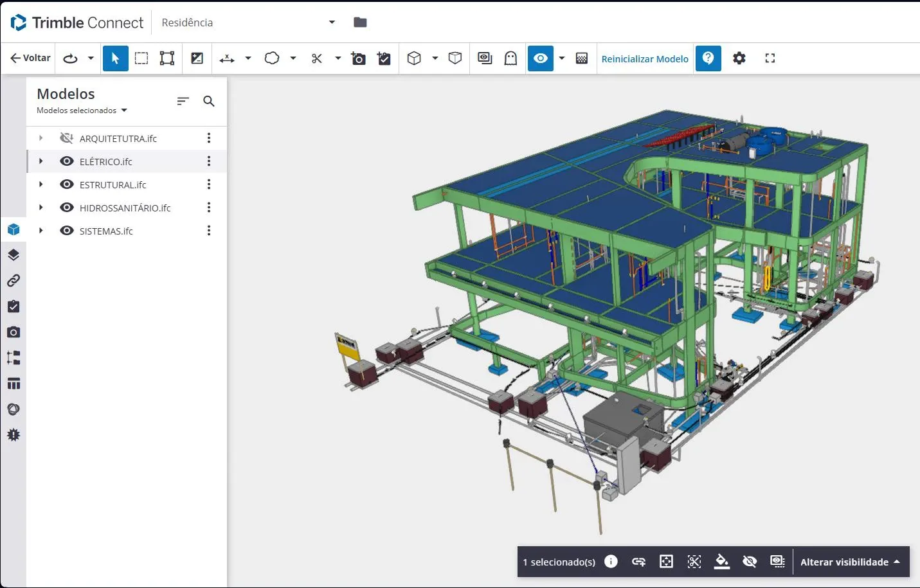The width and height of the screenshot is (920, 588).
Task: Hide the selected object from bottom bar
Action: (750, 562)
